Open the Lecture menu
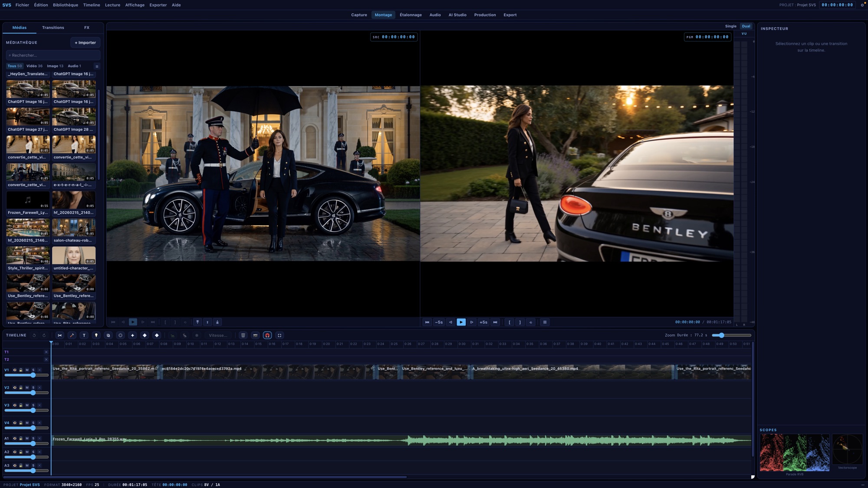Screen dimensions: 868x488 [112, 5]
